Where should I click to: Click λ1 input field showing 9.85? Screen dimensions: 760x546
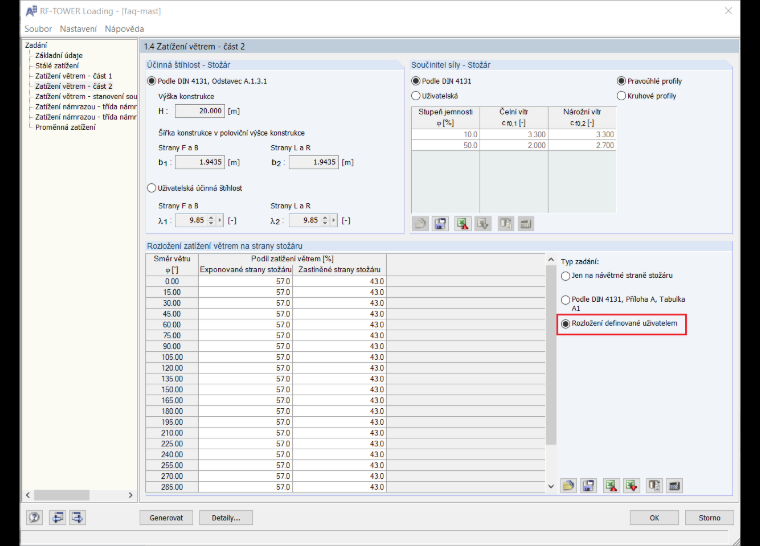point(191,221)
